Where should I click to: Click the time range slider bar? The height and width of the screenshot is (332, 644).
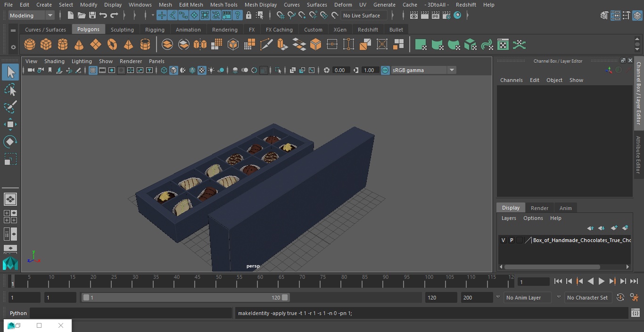(186, 298)
